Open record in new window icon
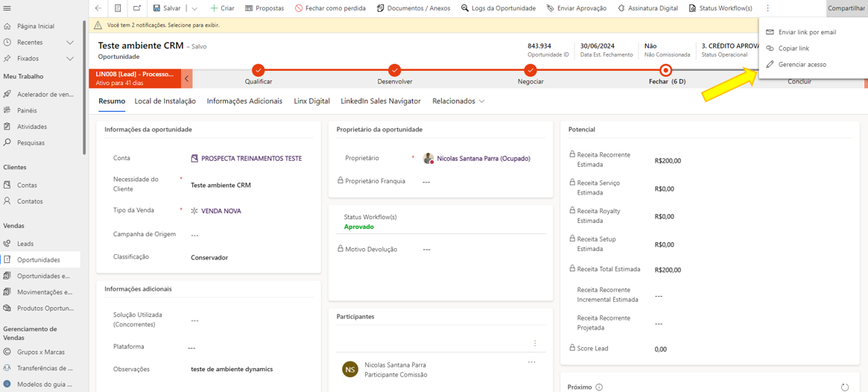 pyautogui.click(x=137, y=8)
